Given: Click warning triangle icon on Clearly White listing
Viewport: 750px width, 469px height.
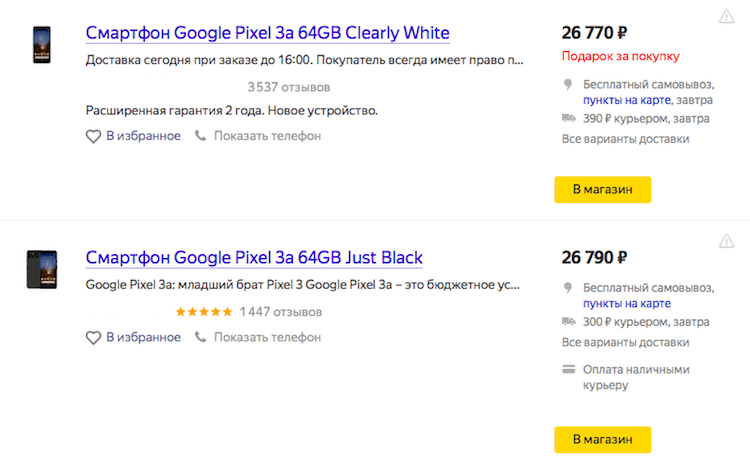Looking at the screenshot, I should [726, 17].
